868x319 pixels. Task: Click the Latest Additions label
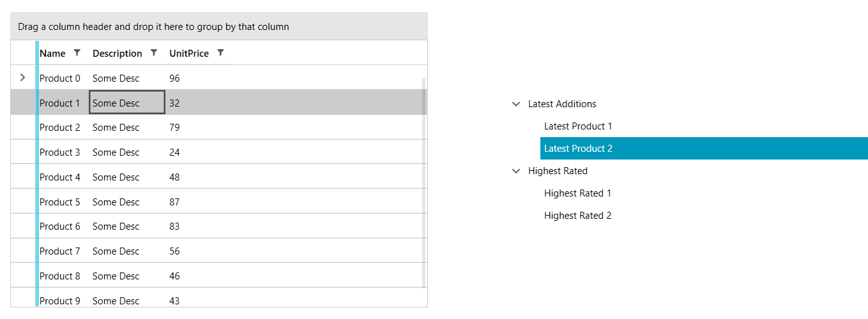[x=562, y=104]
